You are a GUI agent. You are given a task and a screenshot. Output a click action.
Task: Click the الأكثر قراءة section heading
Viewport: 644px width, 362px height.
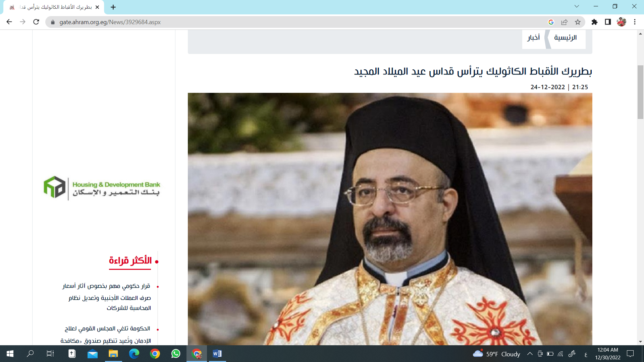point(130,260)
